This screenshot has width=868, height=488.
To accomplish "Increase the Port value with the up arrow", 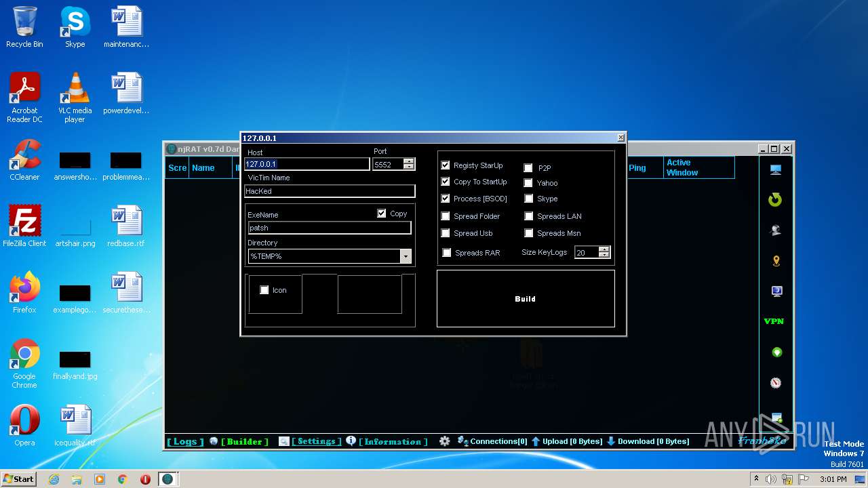I will (x=408, y=161).
